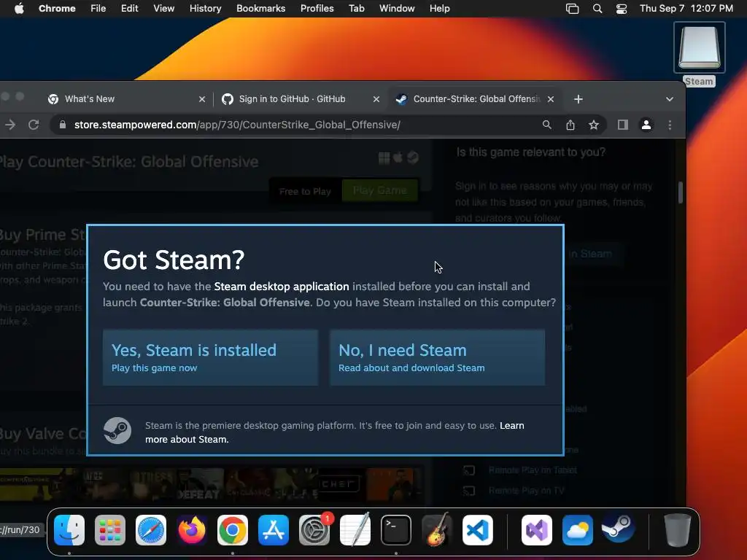Viewport: 747px width, 560px height.
Task: Expand the tab search chevron
Action: tap(670, 99)
